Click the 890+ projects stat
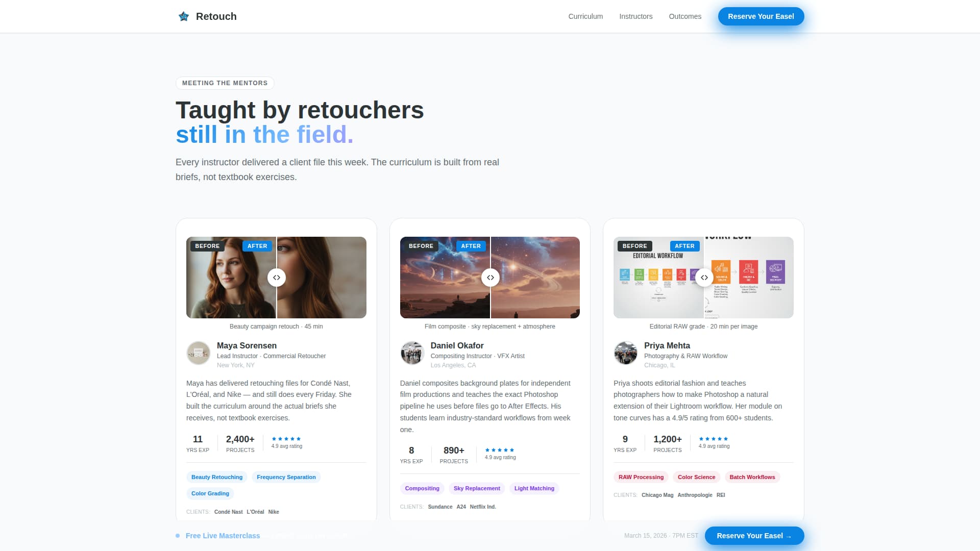This screenshot has height=551, width=980. (x=454, y=455)
